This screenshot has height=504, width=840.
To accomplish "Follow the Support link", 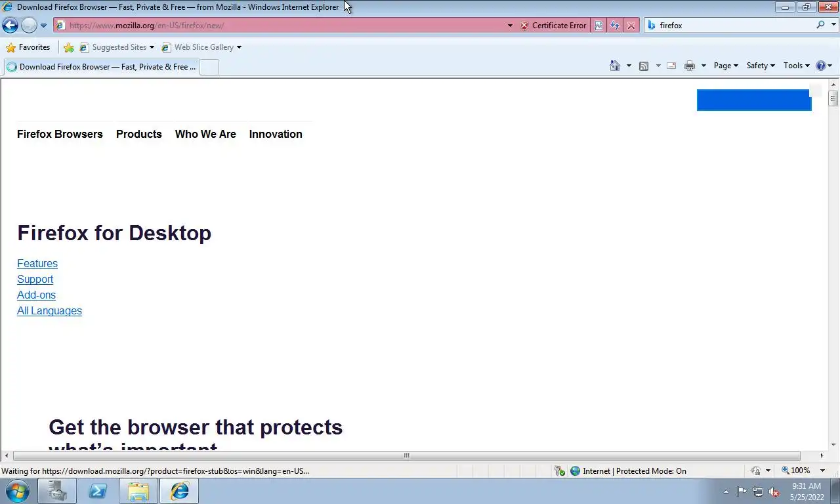I will point(35,279).
